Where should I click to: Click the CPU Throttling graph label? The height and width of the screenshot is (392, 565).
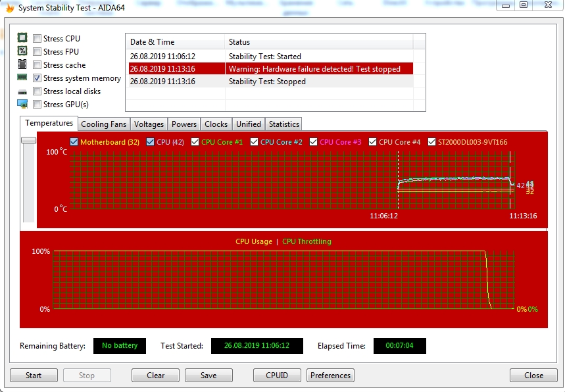click(x=307, y=242)
